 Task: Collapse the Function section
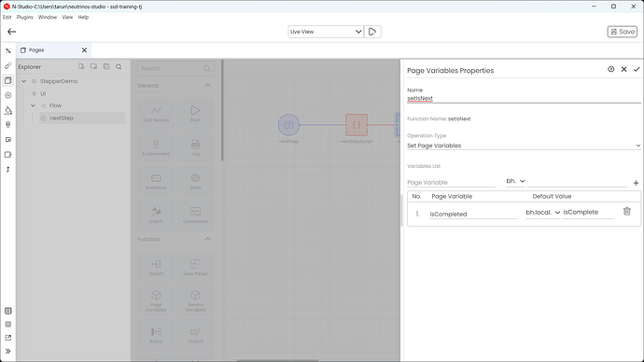(208, 239)
